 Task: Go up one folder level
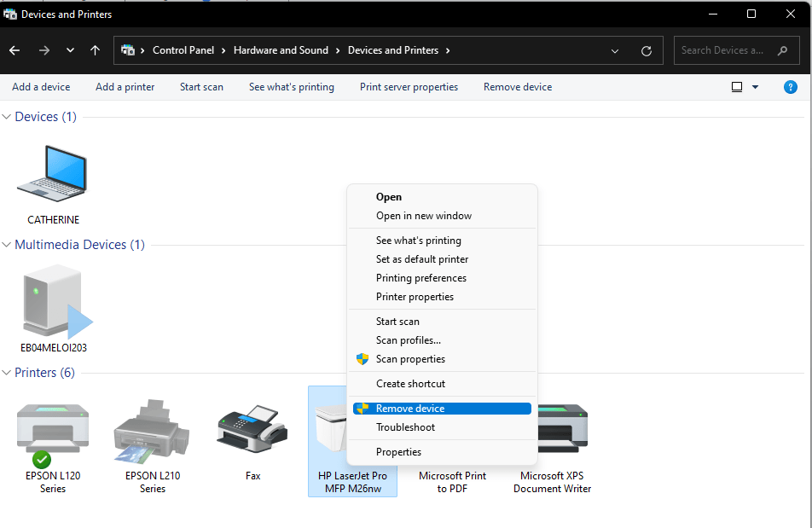(x=95, y=50)
